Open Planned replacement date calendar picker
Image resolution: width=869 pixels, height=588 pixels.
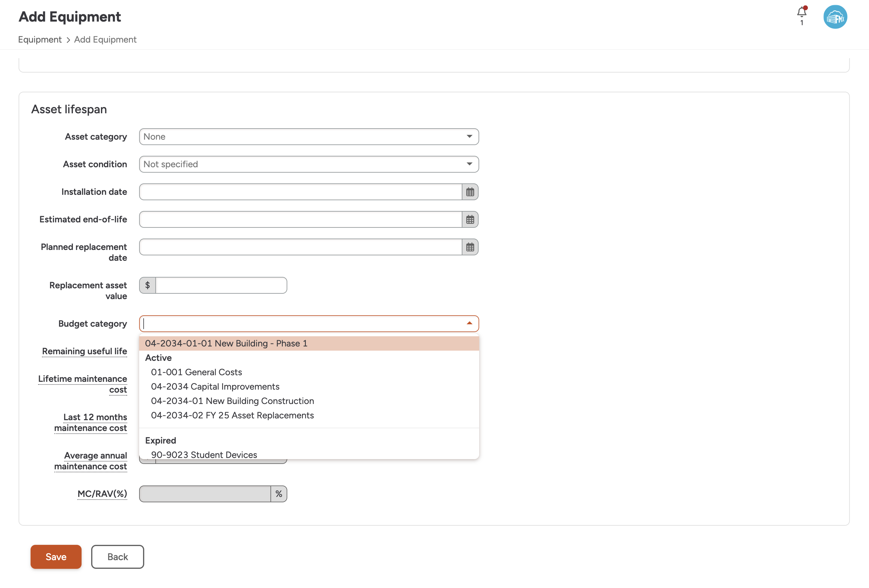470,247
